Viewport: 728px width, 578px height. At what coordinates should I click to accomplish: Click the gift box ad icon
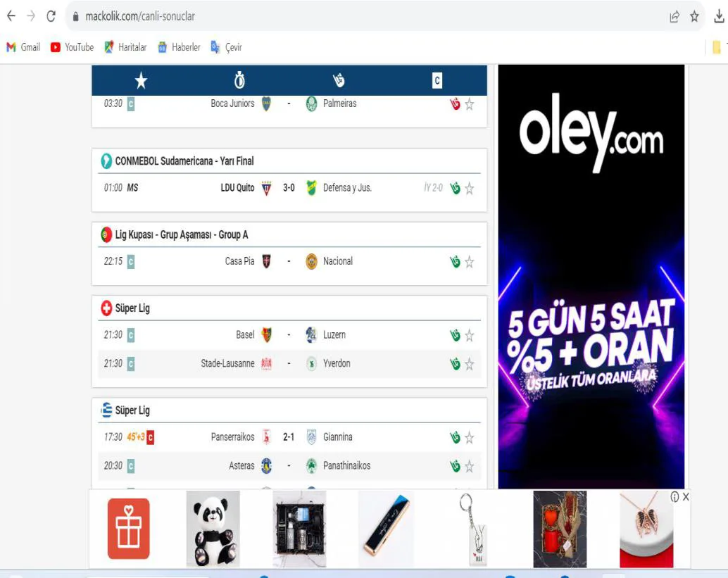coord(129,529)
